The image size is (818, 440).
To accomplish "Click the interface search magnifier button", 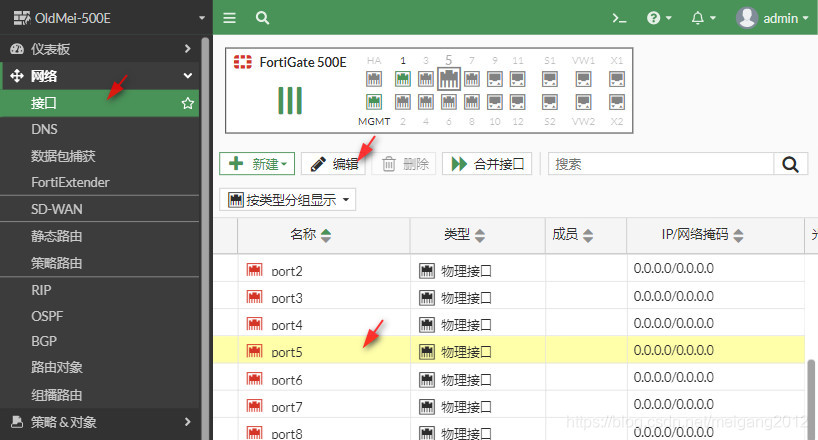I will pos(790,164).
